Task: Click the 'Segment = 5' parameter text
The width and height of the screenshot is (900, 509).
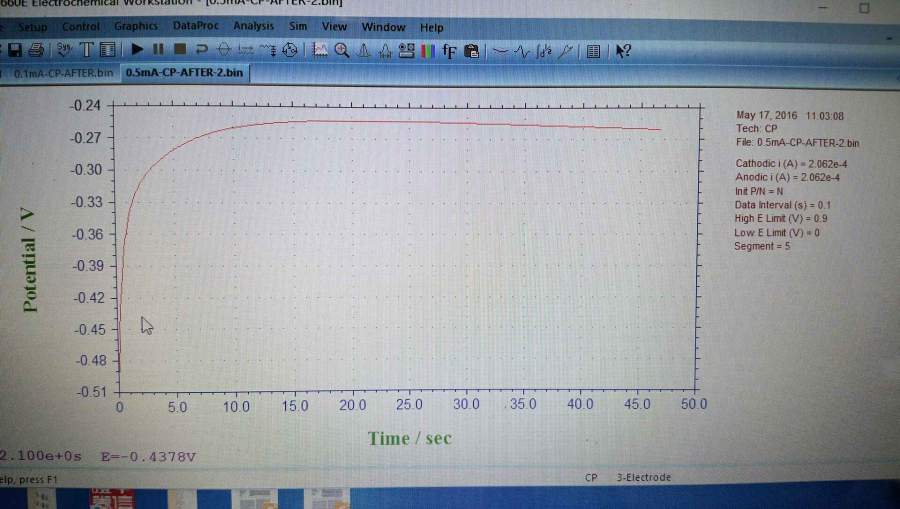Action: pyautogui.click(x=762, y=246)
